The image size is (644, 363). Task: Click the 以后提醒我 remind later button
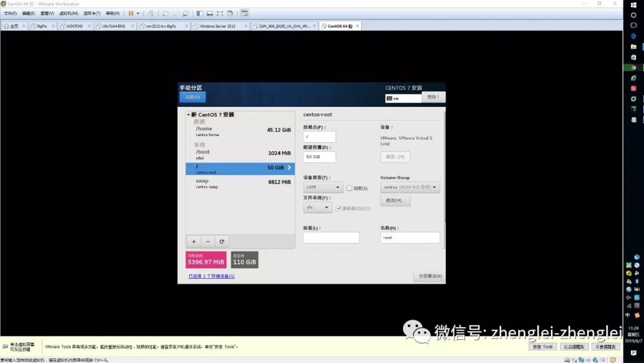[574, 347]
